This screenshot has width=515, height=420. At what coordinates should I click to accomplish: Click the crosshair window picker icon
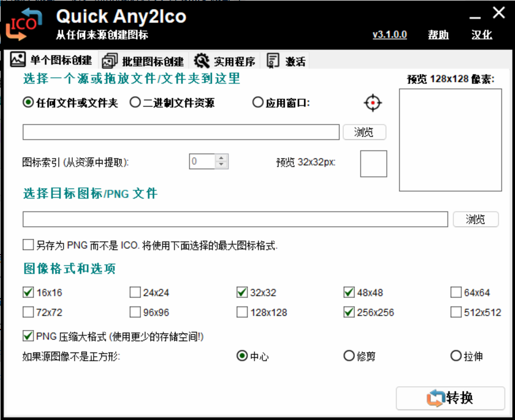click(x=372, y=103)
